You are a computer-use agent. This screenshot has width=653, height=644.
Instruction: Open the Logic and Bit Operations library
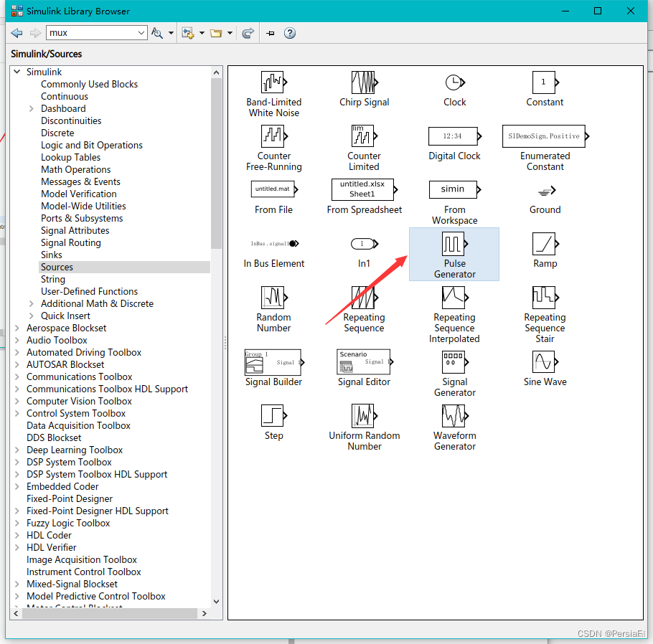click(x=92, y=145)
